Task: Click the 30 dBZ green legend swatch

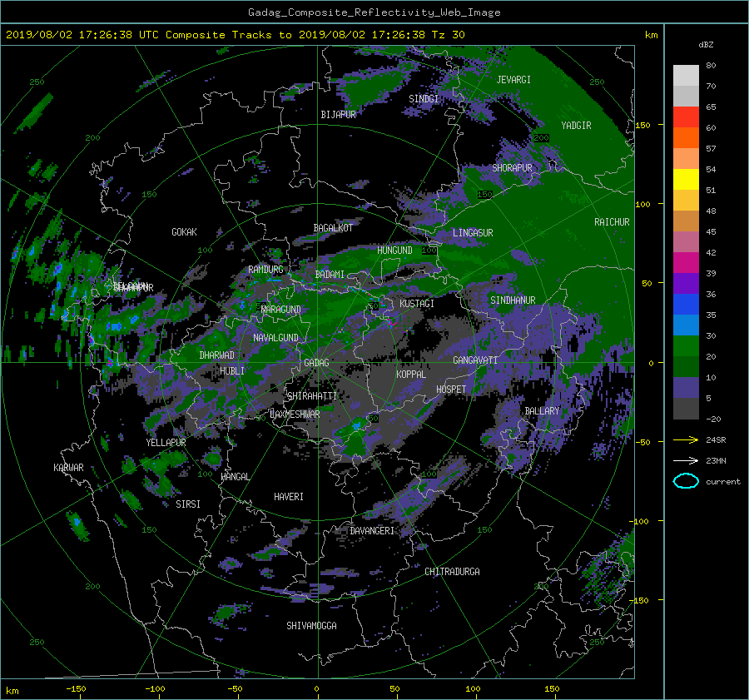Action: [686, 345]
